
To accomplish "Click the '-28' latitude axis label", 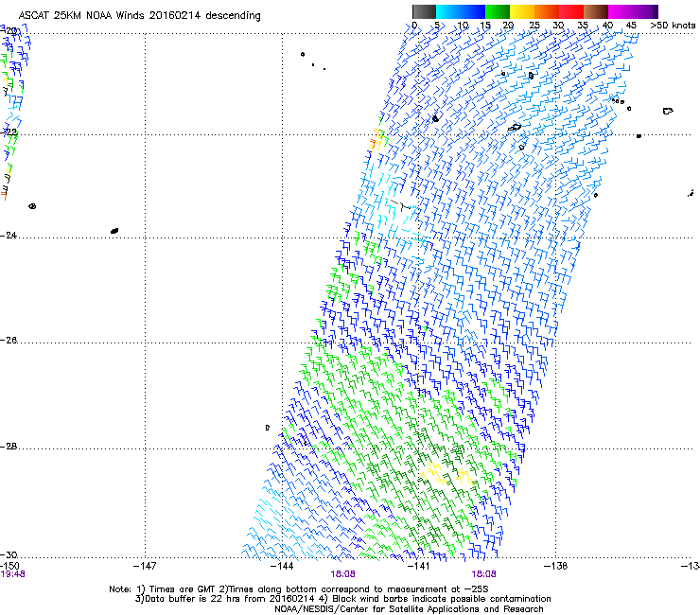I will (9, 447).
